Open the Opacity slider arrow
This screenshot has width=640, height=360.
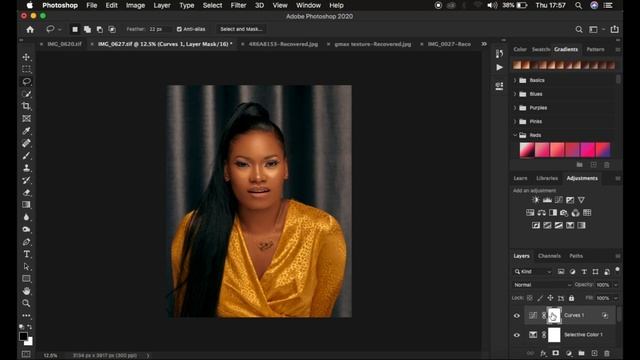pos(616,285)
